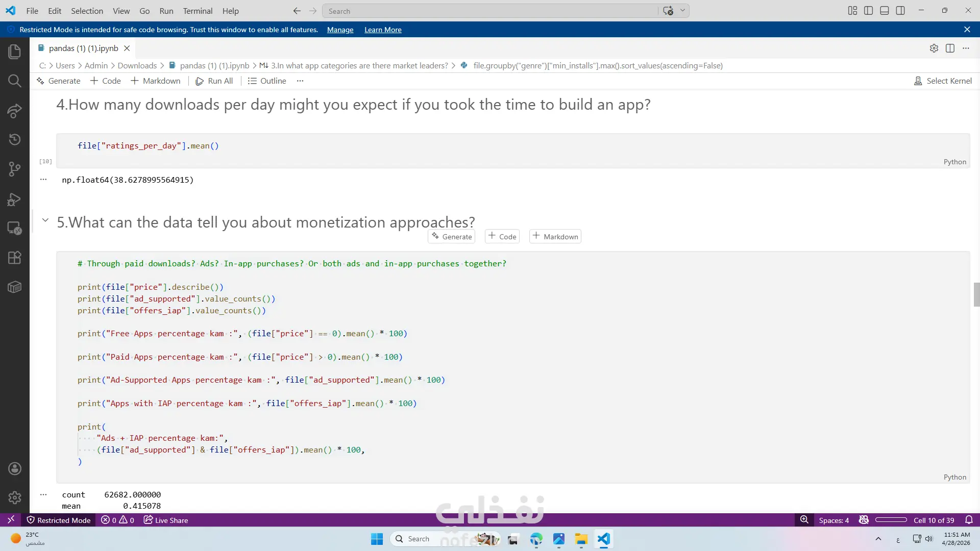The width and height of the screenshot is (980, 551).
Task: Click the notebook settings gear icon
Action: [934, 48]
